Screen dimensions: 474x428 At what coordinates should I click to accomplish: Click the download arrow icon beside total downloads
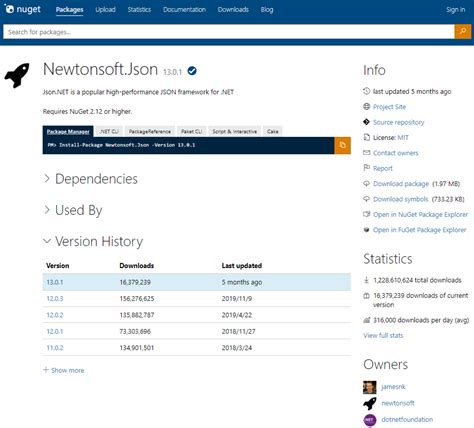[x=366, y=280]
